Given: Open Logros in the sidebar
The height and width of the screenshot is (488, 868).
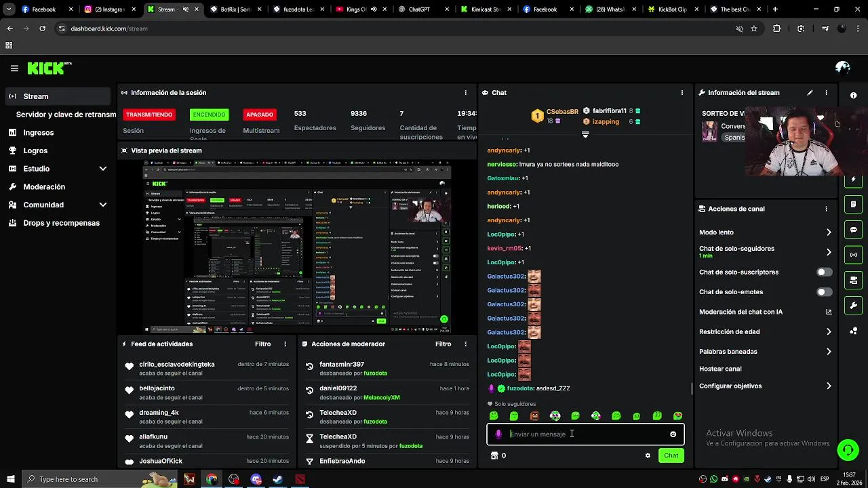Looking at the screenshot, I should [x=58, y=150].
